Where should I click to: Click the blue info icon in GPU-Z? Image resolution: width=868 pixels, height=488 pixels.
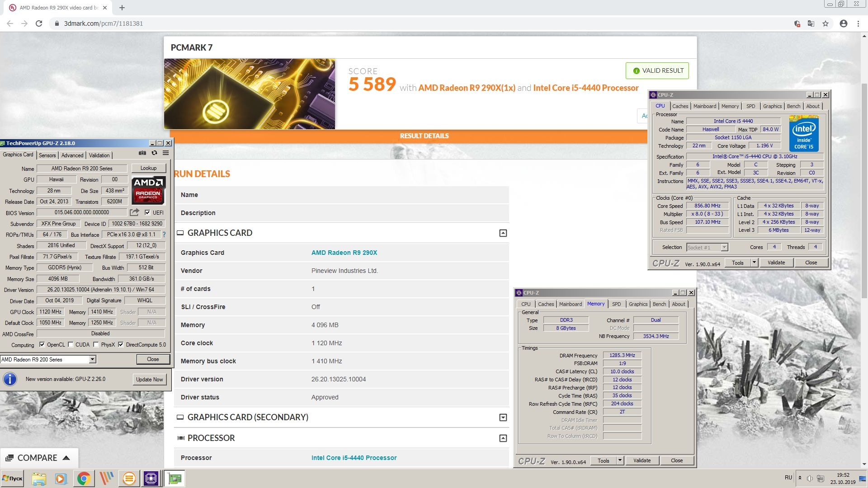point(10,379)
